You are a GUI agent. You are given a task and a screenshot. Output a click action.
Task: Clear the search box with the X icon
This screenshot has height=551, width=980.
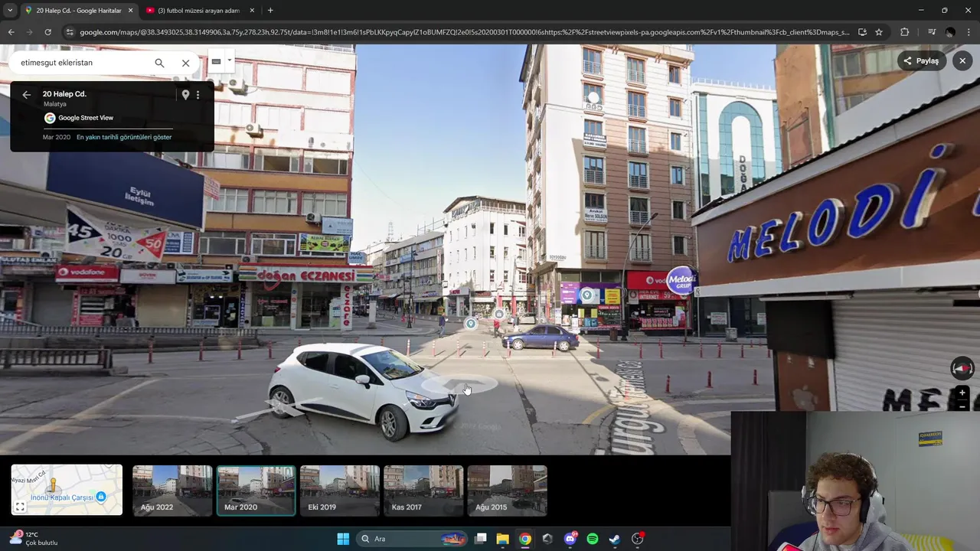[185, 63]
